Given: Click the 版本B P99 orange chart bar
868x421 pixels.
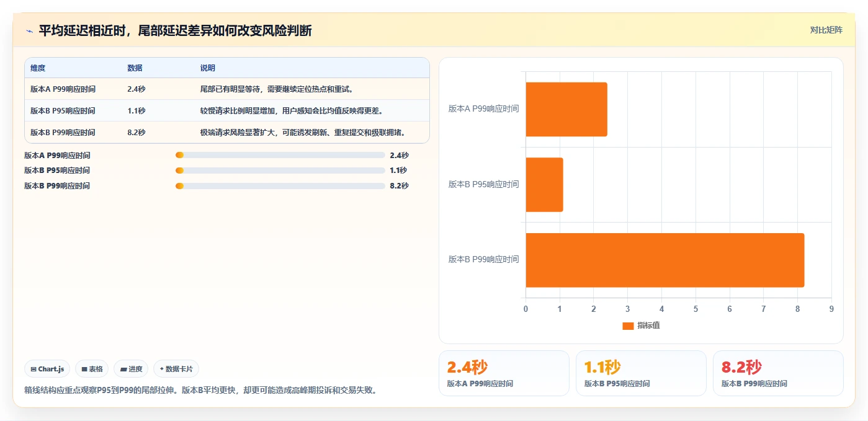Looking at the screenshot, I should tap(665, 260).
